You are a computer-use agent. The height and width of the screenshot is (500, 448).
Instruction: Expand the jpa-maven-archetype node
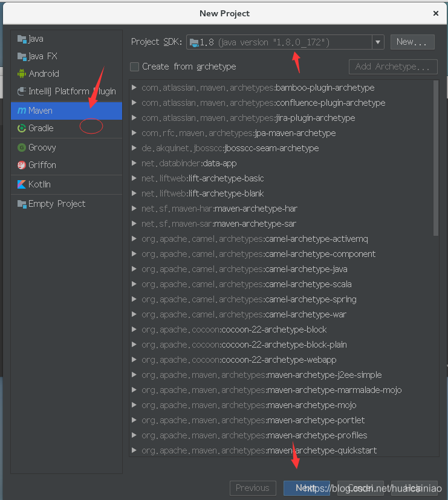134,132
